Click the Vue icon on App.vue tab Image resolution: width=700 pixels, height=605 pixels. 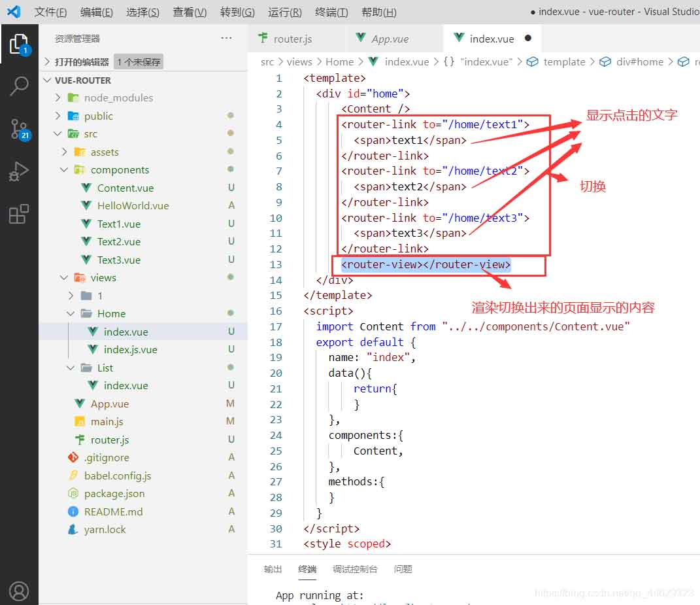(361, 38)
